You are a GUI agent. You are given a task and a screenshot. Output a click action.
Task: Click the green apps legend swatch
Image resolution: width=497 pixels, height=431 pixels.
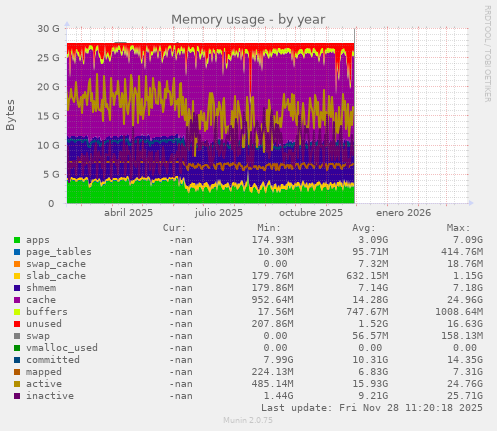17,240
